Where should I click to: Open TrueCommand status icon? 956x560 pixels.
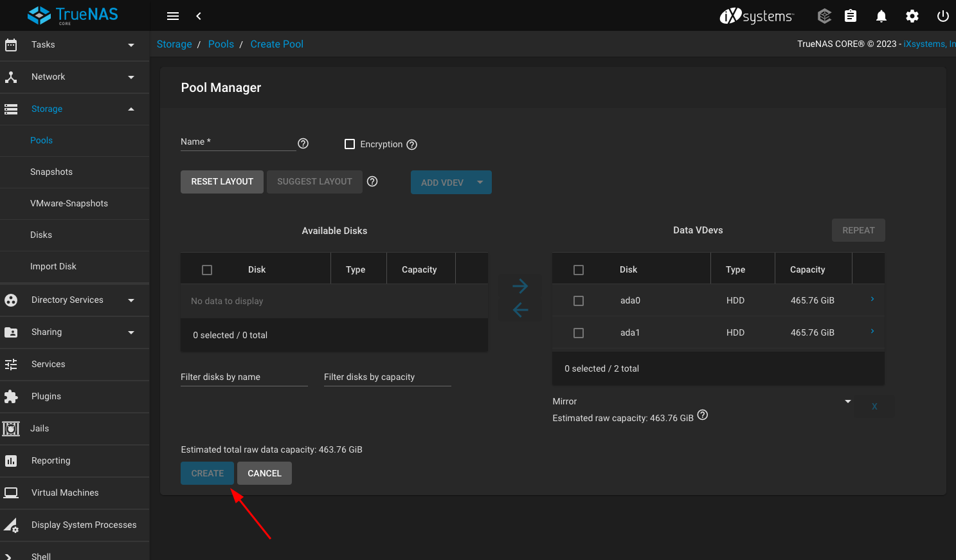click(824, 16)
